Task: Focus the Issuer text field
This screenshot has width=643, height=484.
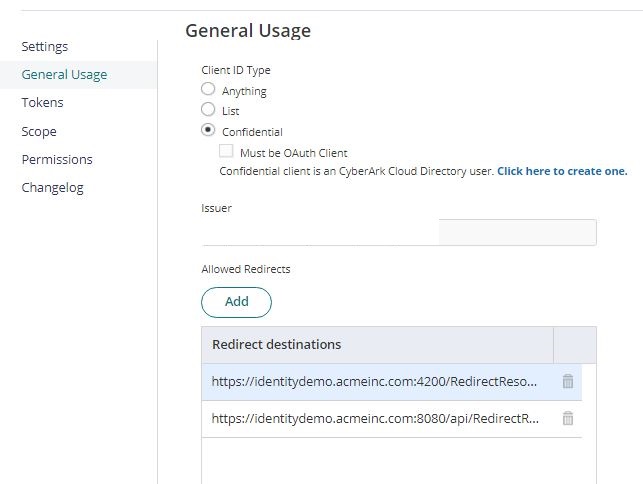Action: pyautogui.click(x=398, y=232)
